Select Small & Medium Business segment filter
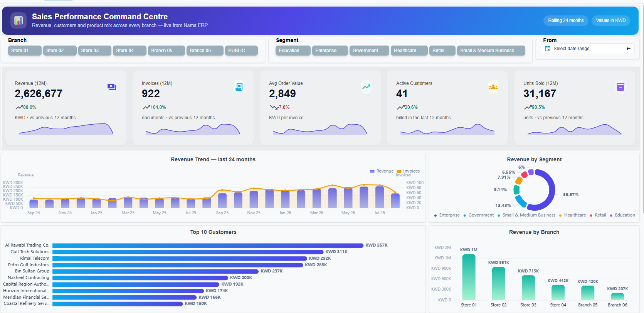This screenshot has height=313, width=644. (491, 51)
